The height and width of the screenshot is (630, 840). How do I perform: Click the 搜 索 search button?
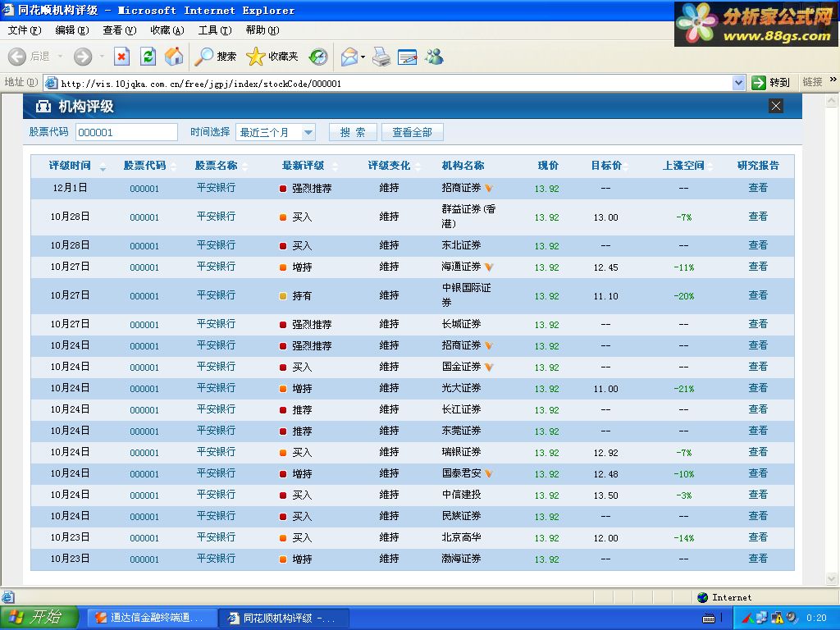point(353,132)
